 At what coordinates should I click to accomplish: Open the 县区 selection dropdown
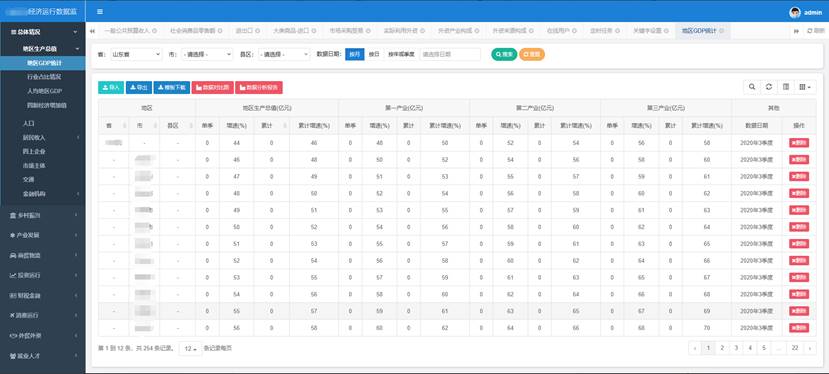point(284,54)
